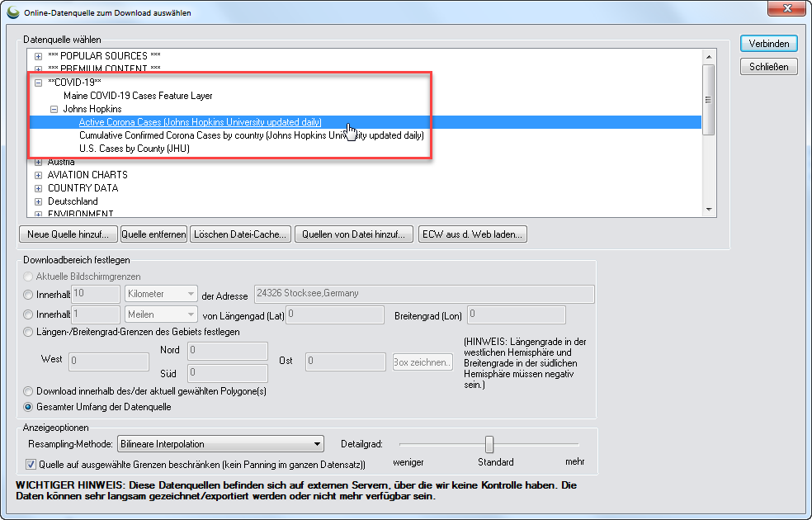Expand the POPULAR SOURCES tree node
This screenshot has width=812, height=520.
(x=38, y=56)
